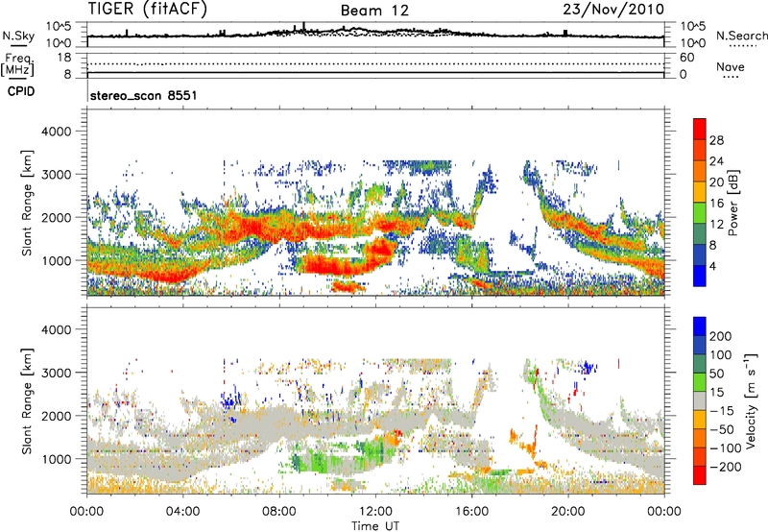Select the 16 value on power colorbar
This screenshot has height=532, width=768.
coord(716,204)
